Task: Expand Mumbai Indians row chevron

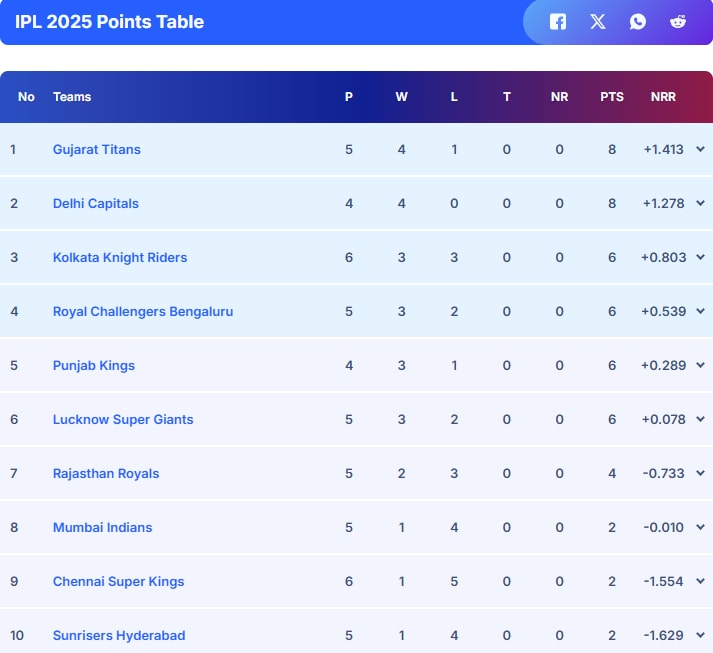Action: pyautogui.click(x=700, y=527)
